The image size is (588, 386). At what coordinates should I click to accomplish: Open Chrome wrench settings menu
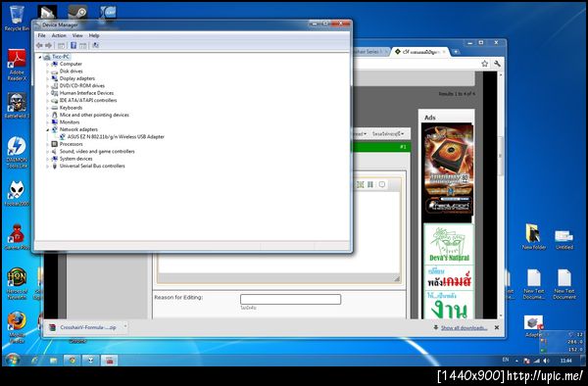(497, 64)
